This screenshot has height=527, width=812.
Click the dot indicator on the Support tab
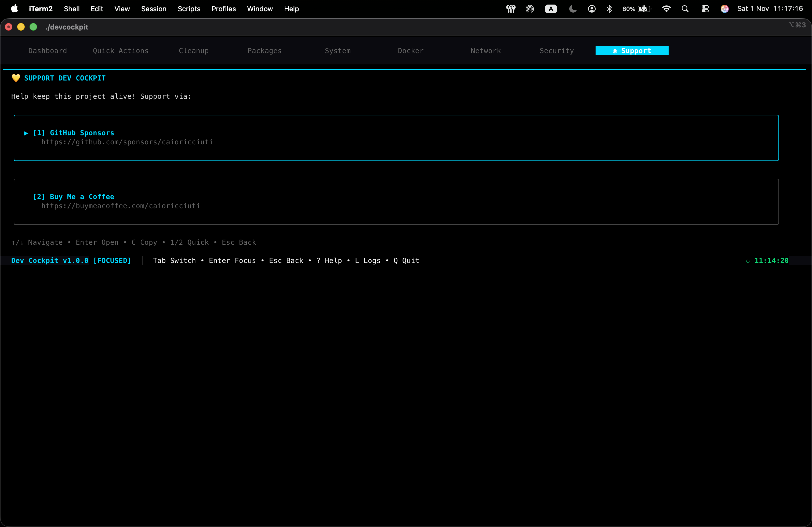pyautogui.click(x=615, y=51)
